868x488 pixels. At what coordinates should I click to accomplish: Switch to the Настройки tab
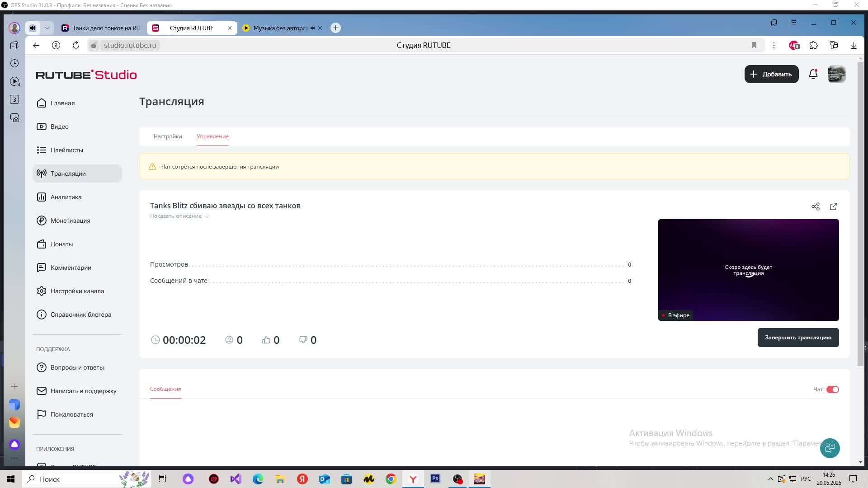[x=168, y=136]
